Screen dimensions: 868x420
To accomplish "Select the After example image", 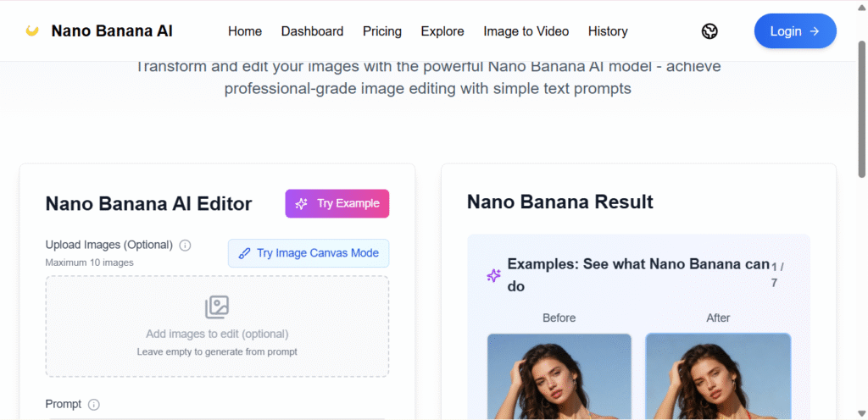I will (x=718, y=376).
